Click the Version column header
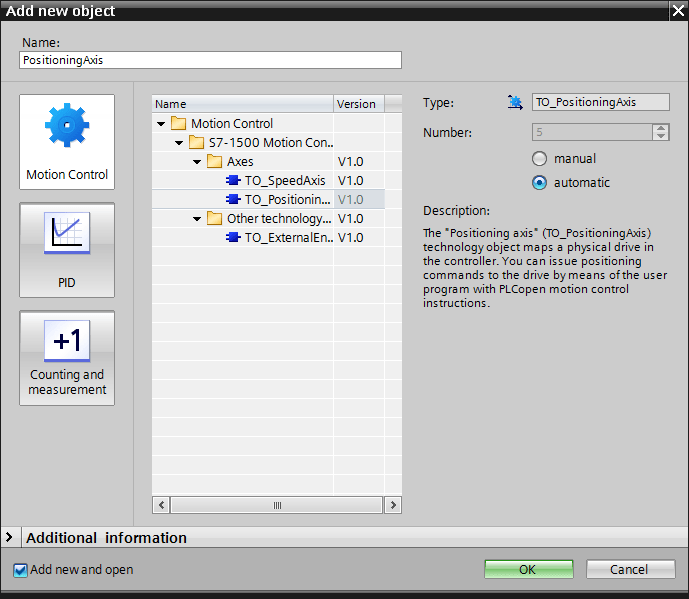The width and height of the screenshot is (689, 599). tap(356, 104)
